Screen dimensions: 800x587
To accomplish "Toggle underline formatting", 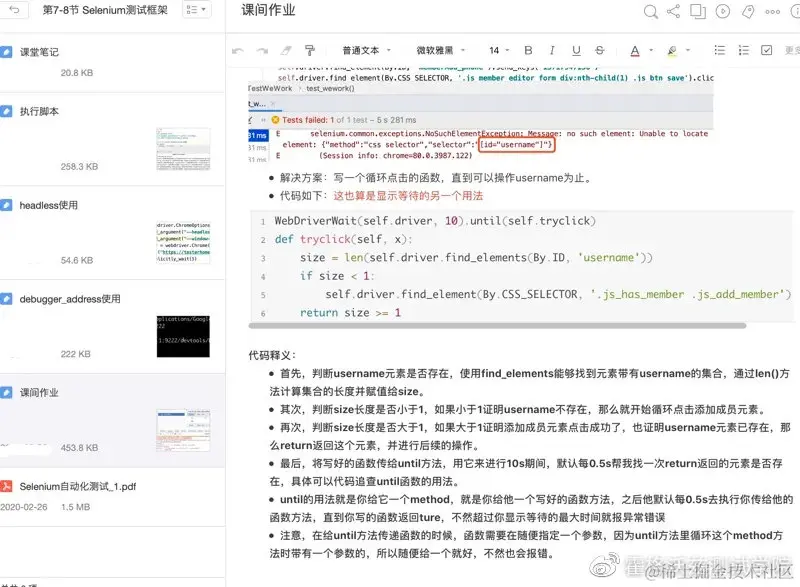I will [x=576, y=50].
